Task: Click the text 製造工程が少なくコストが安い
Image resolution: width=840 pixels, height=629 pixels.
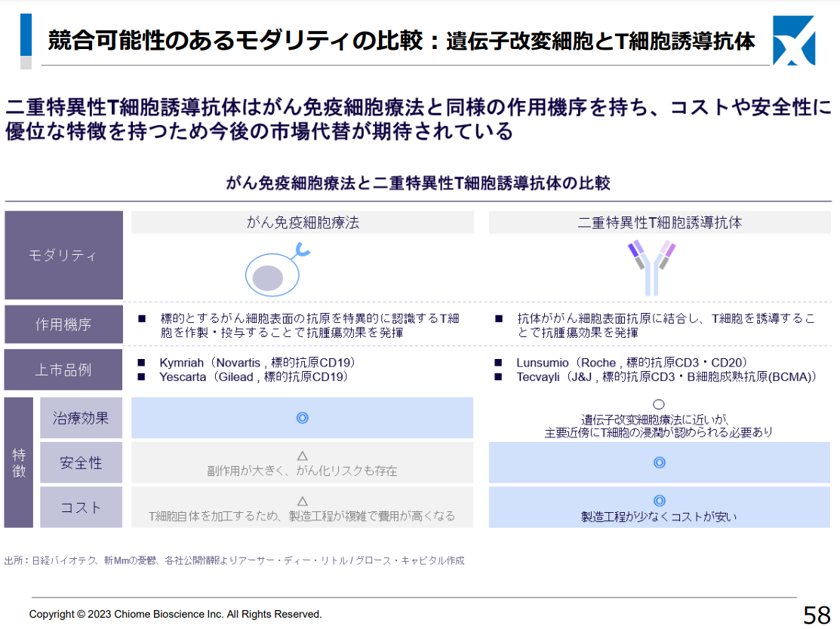Action: 659,517
